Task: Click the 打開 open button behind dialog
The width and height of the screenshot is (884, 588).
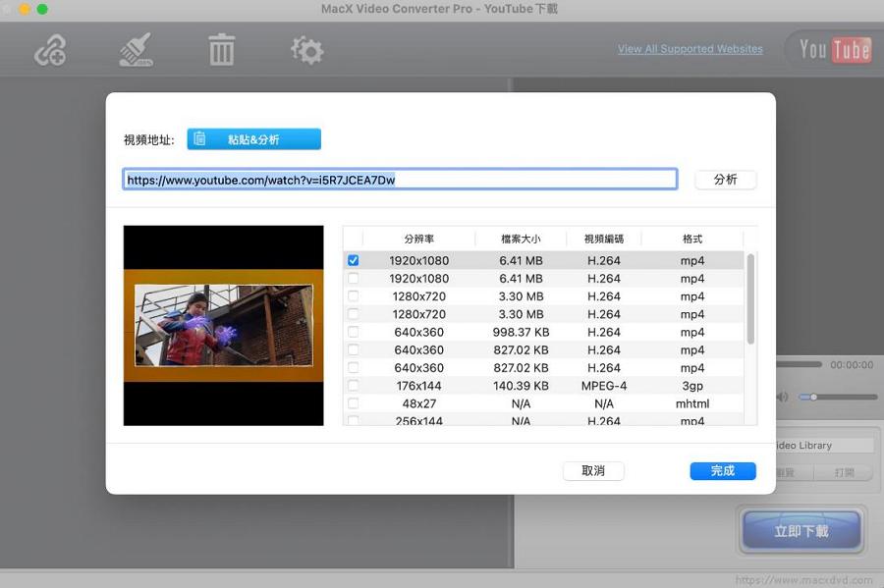Action: tap(845, 472)
